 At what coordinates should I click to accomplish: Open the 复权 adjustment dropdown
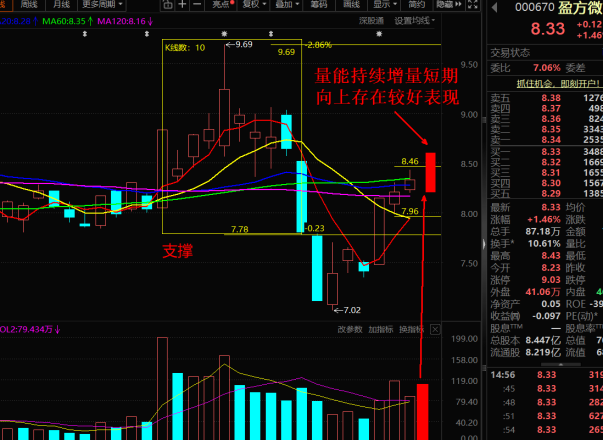tap(254, 5)
